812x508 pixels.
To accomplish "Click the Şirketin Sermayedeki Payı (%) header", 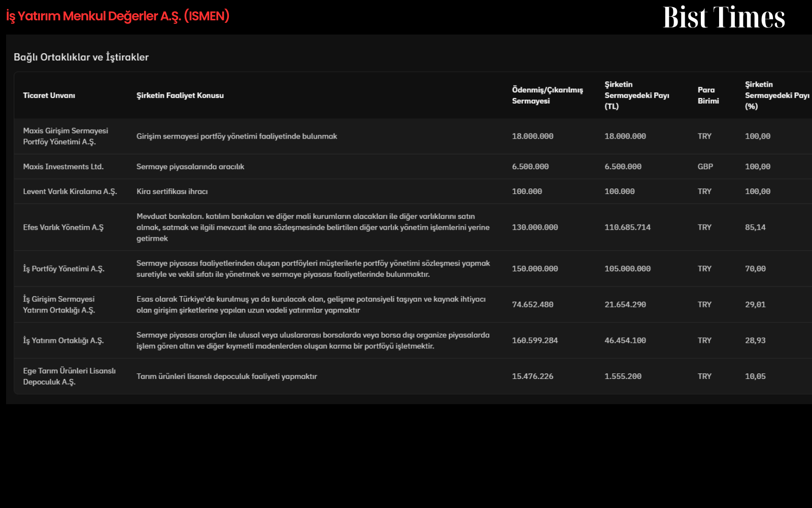I will pyautogui.click(x=777, y=96).
